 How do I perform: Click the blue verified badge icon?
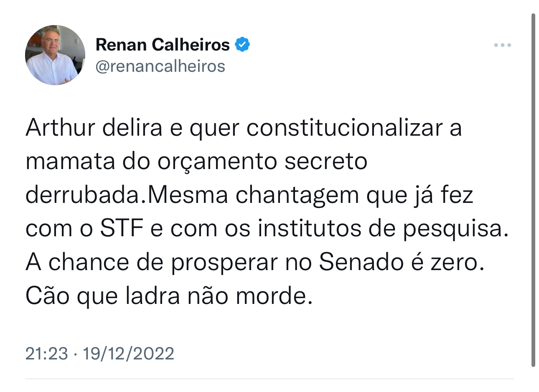click(x=242, y=44)
